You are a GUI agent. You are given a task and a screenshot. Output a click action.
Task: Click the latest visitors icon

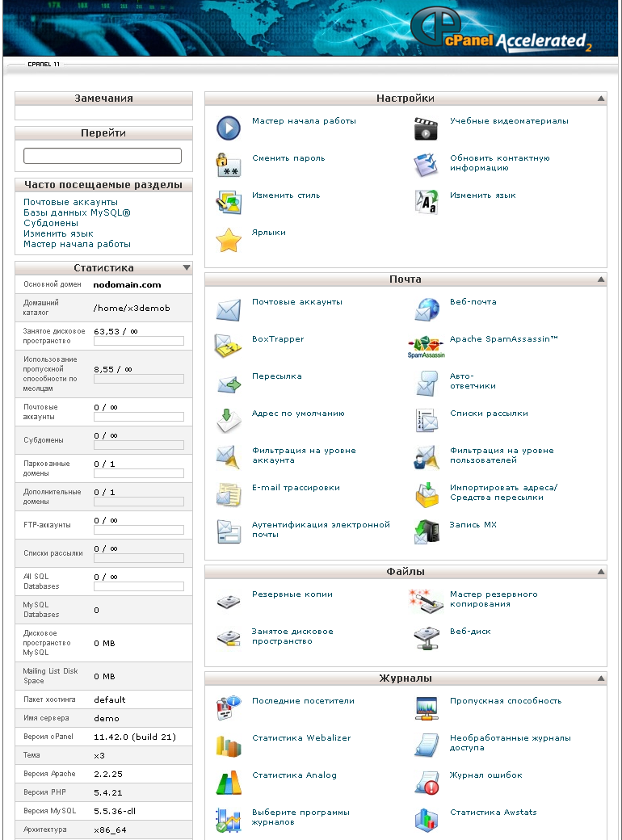[x=229, y=708]
